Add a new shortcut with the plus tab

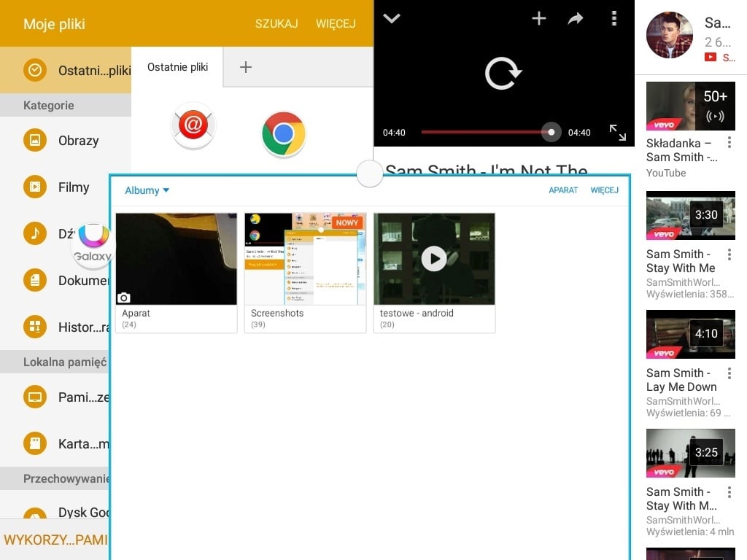click(246, 67)
